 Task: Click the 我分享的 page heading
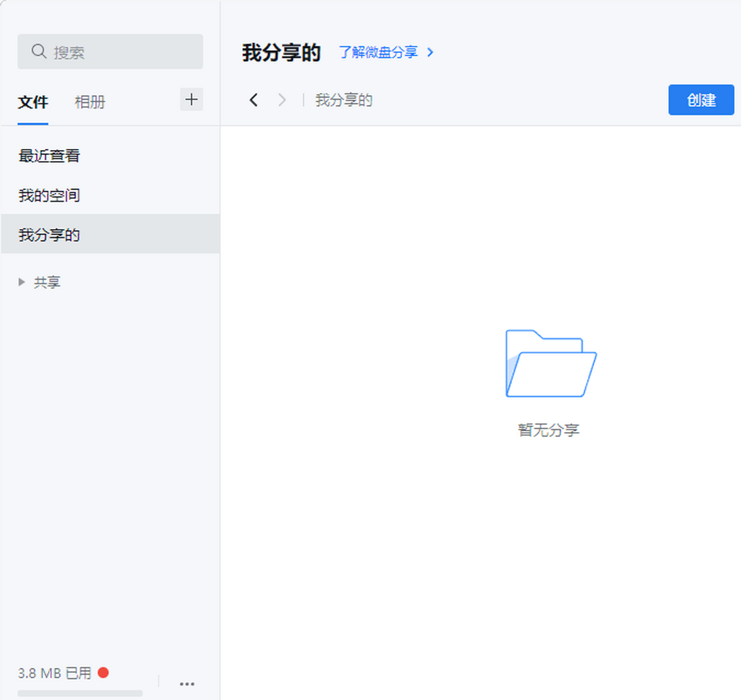[x=281, y=52]
